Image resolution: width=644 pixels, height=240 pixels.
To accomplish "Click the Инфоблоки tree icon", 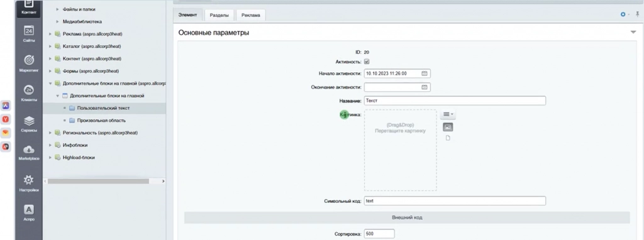I will click(57, 145).
